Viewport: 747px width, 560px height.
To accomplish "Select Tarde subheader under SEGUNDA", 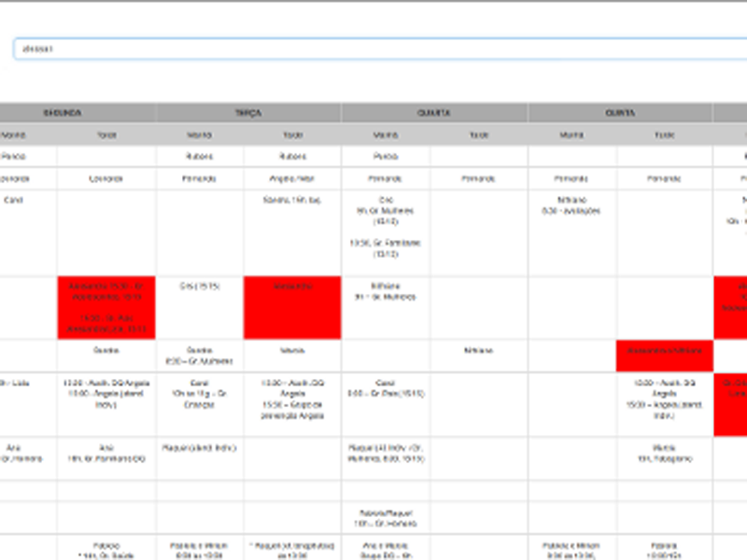I will [106, 134].
